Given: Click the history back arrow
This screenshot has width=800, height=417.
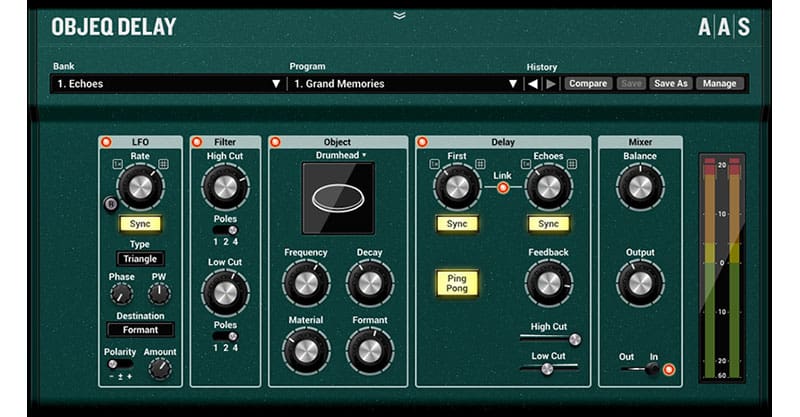Looking at the screenshot, I should coord(533,84).
